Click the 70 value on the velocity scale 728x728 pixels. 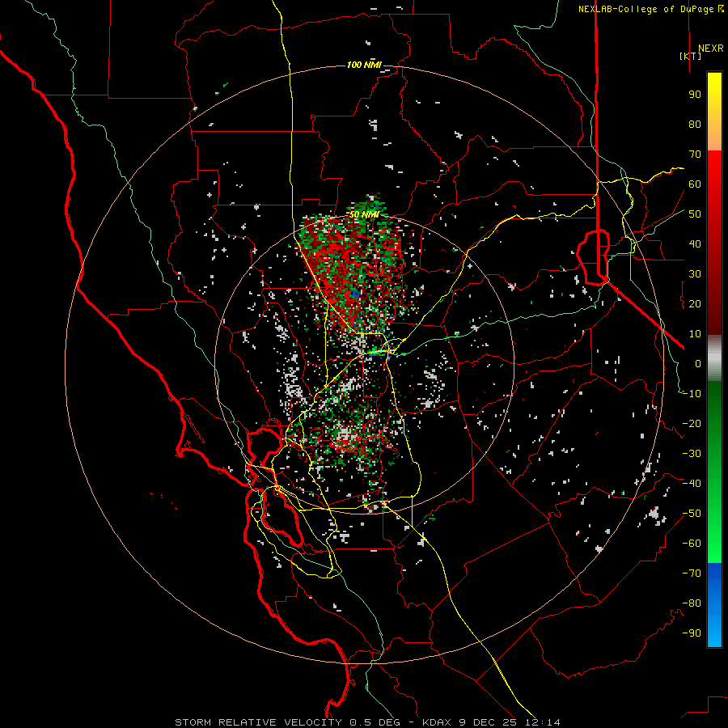695,154
